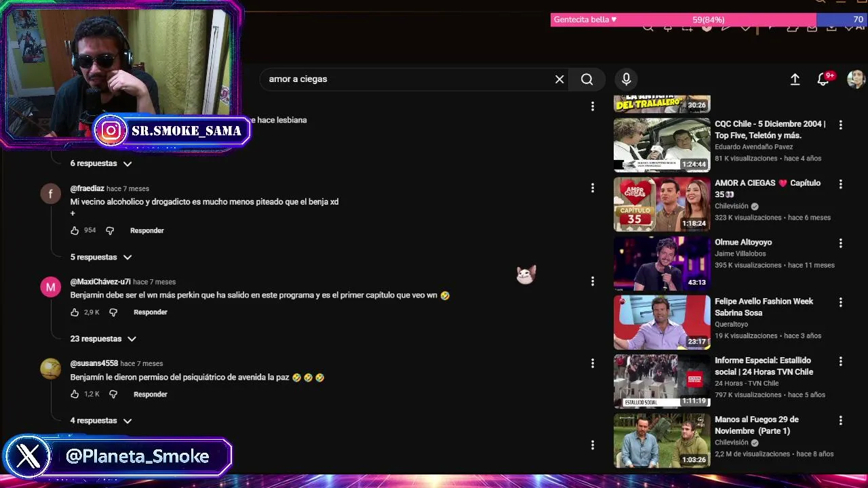Open the account avatar menu
868x488 pixels.
click(856, 79)
